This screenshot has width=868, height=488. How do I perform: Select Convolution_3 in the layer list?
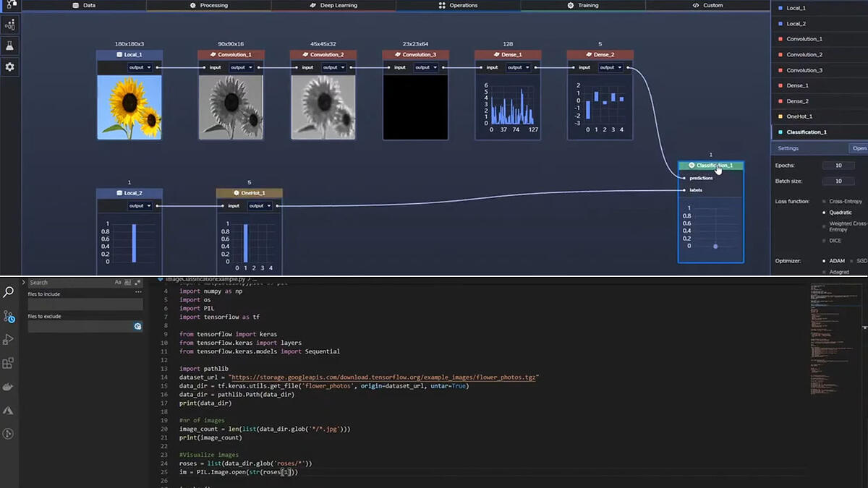point(819,70)
